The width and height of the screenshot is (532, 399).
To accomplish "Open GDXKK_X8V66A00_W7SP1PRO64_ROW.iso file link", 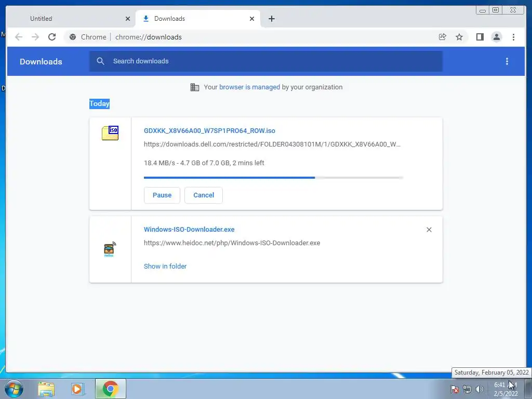I will (209, 130).
